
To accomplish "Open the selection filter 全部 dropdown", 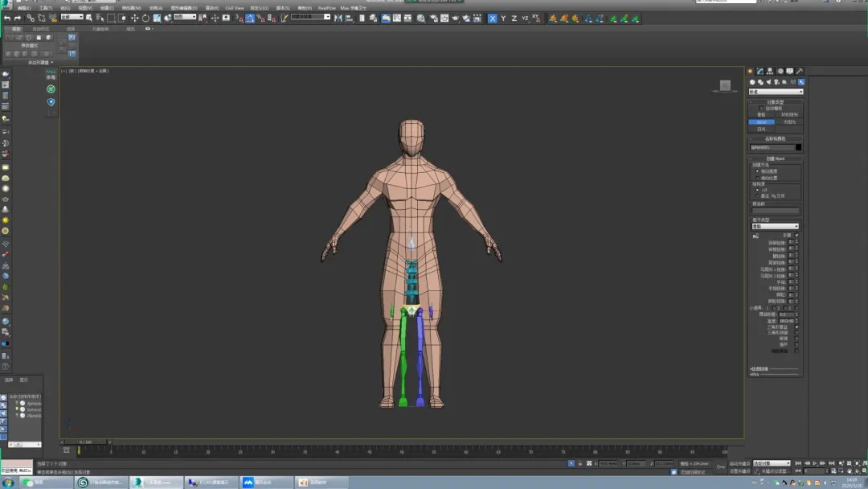I will pyautogui.click(x=72, y=17).
